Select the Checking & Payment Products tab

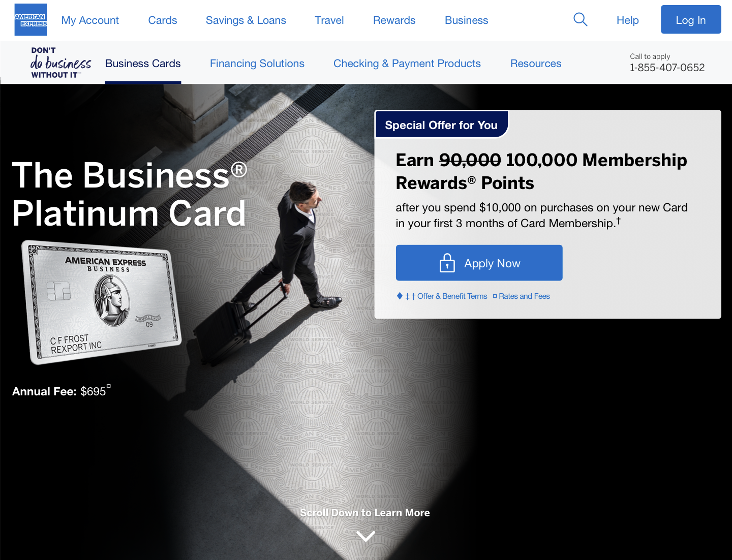(x=407, y=64)
